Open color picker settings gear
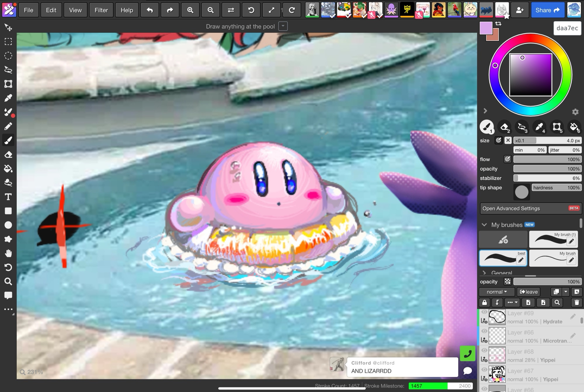584x392 pixels. [575, 112]
